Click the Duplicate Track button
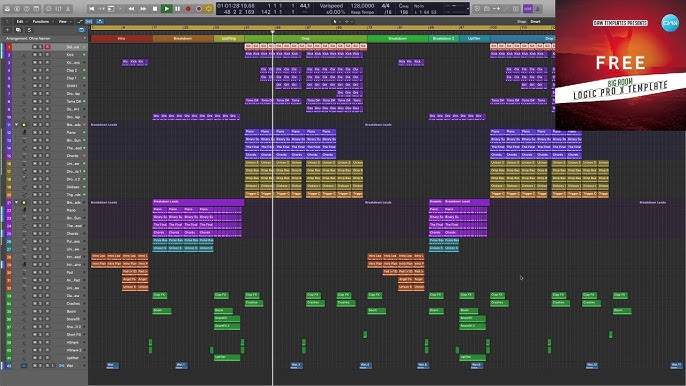Viewport: 686px width, 386px height. (18, 30)
